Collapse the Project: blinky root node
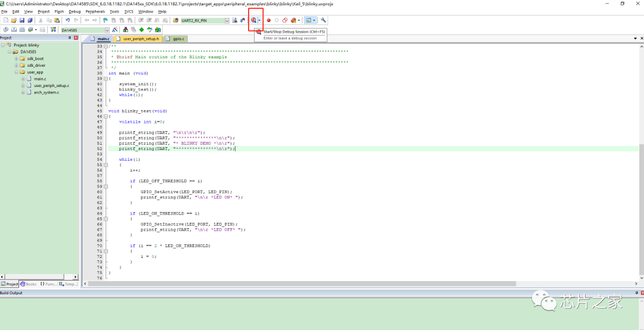The width and height of the screenshot is (644, 330). (x=3, y=45)
